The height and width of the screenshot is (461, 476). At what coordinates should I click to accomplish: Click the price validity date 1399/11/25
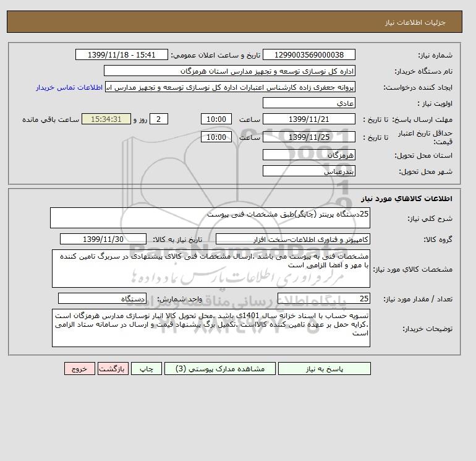308,137
